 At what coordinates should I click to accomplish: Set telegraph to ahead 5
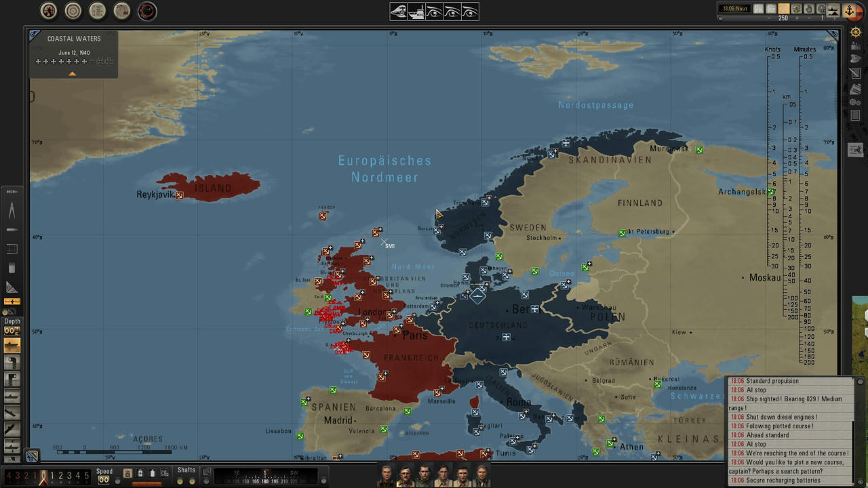coord(87,475)
